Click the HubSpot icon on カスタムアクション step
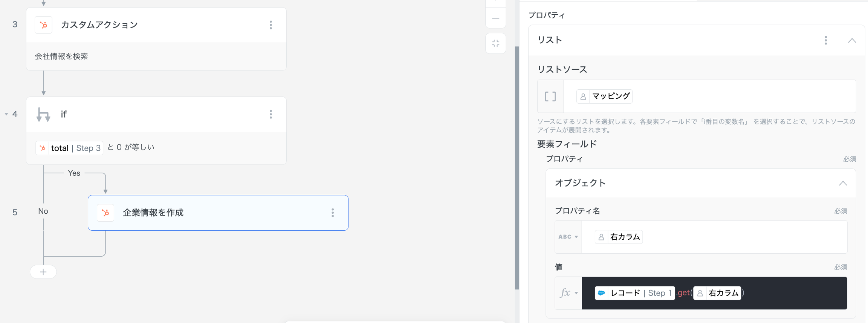Image resolution: width=868 pixels, height=323 pixels. point(44,25)
